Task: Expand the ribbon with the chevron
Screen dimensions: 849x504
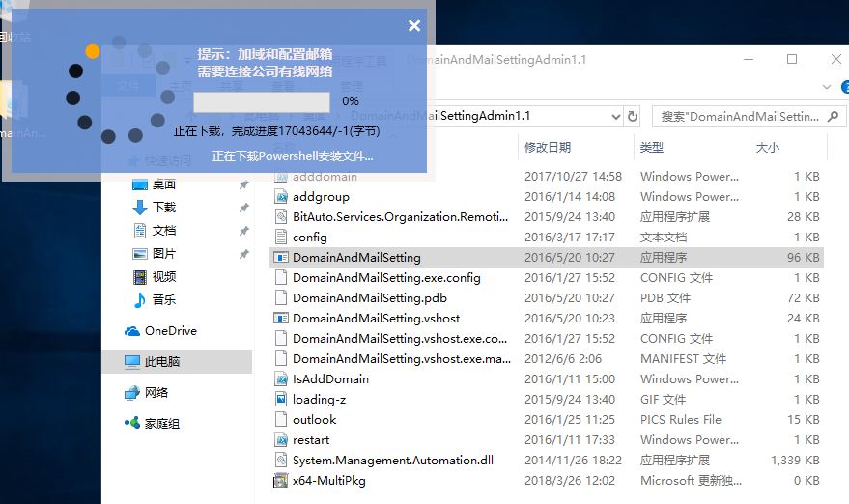Action: 826,87
